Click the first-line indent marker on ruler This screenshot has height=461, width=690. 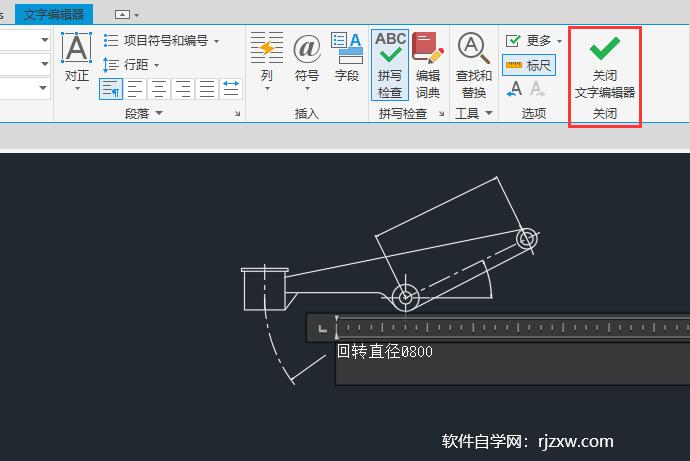[x=337, y=318]
